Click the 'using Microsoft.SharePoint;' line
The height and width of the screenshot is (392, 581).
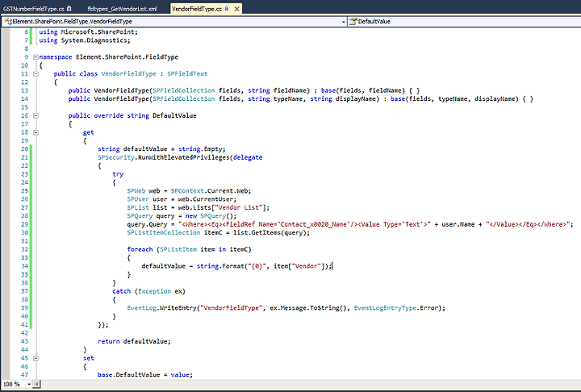coord(88,32)
